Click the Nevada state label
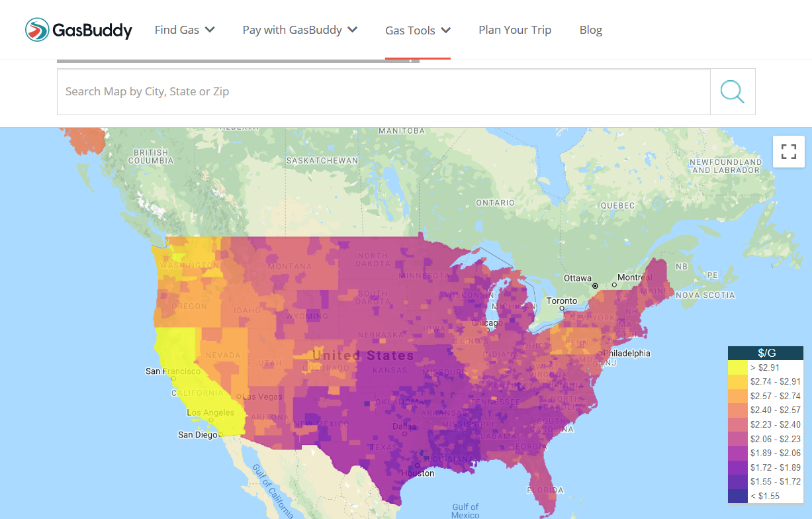The image size is (812, 519). [223, 355]
